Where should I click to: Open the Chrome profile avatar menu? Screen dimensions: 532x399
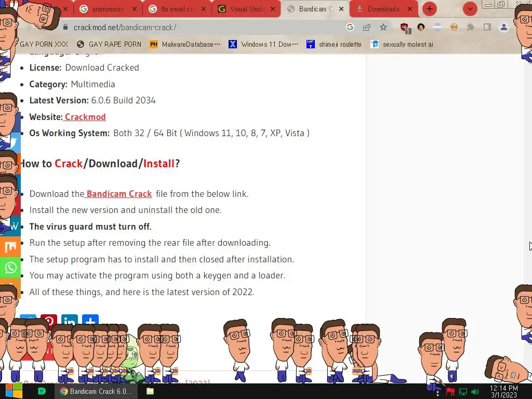[504, 27]
